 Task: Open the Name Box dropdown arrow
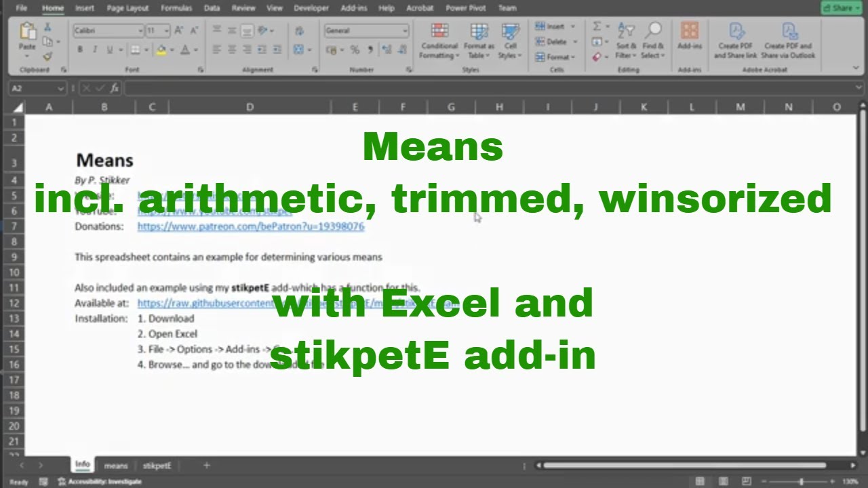(x=61, y=88)
